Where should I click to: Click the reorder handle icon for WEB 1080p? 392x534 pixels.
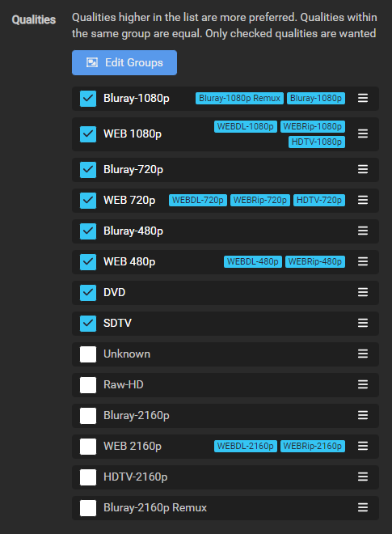(363, 133)
